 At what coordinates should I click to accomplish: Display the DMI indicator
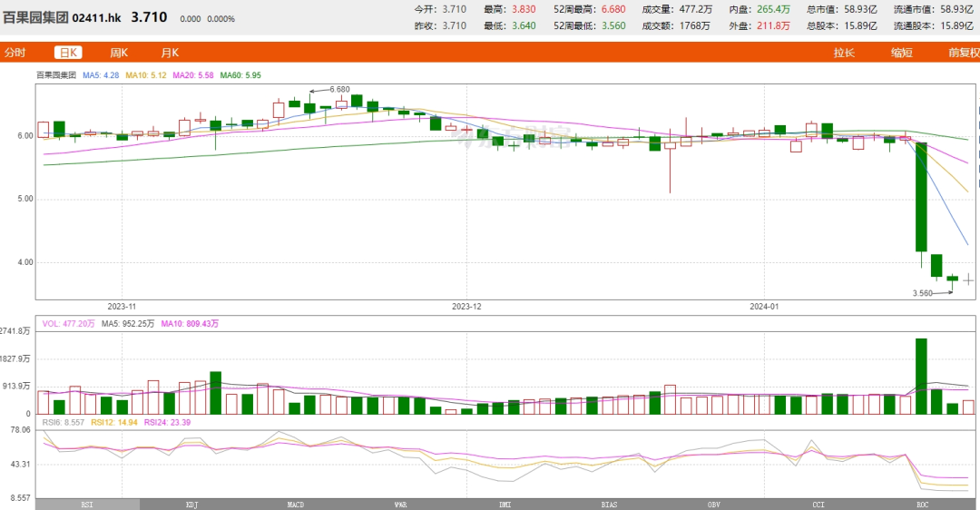point(505,504)
